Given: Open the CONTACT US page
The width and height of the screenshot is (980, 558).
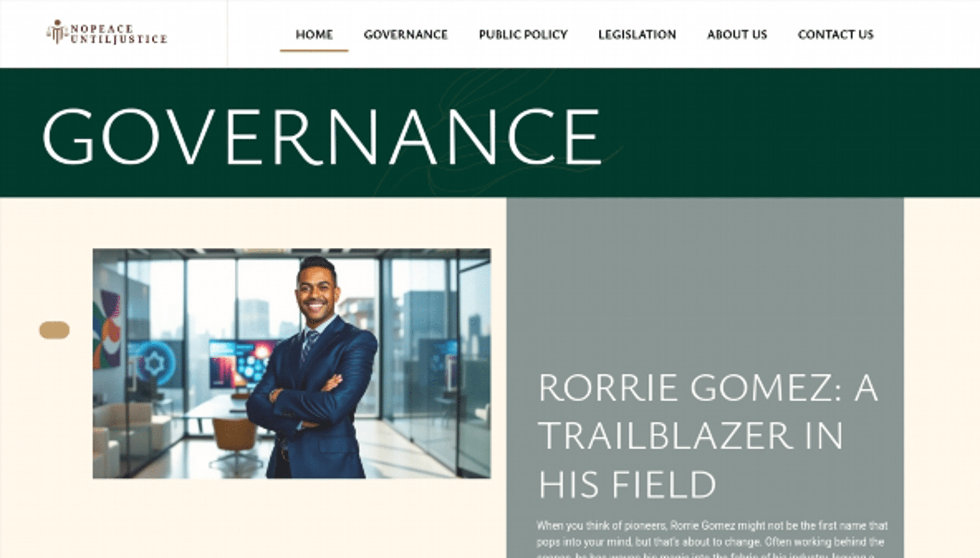Looking at the screenshot, I should (x=836, y=34).
